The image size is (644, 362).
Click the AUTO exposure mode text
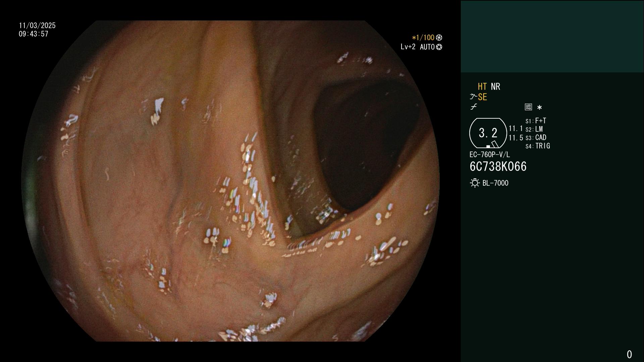(427, 47)
